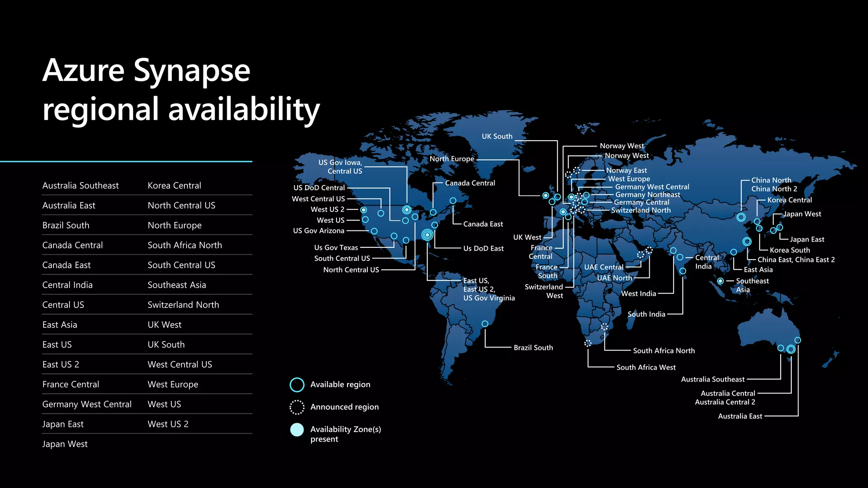Viewport: 868px width, 488px height.
Task: Click the Azure Synapse regional availability title
Action: click(x=181, y=89)
